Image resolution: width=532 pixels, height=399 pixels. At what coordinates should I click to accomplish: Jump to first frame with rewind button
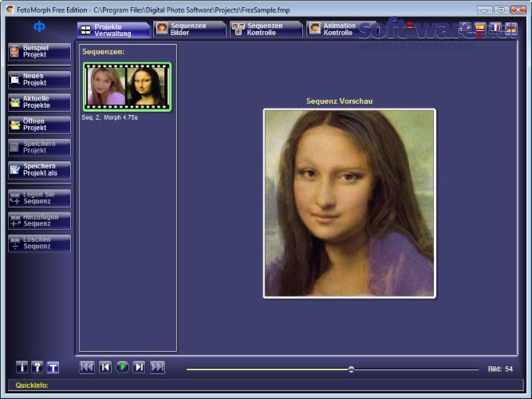(x=87, y=367)
